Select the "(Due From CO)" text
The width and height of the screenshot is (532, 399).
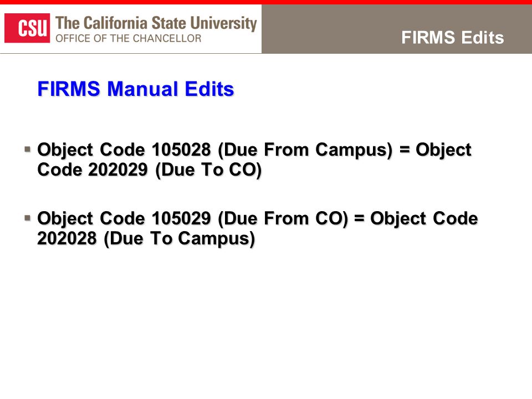(283, 219)
